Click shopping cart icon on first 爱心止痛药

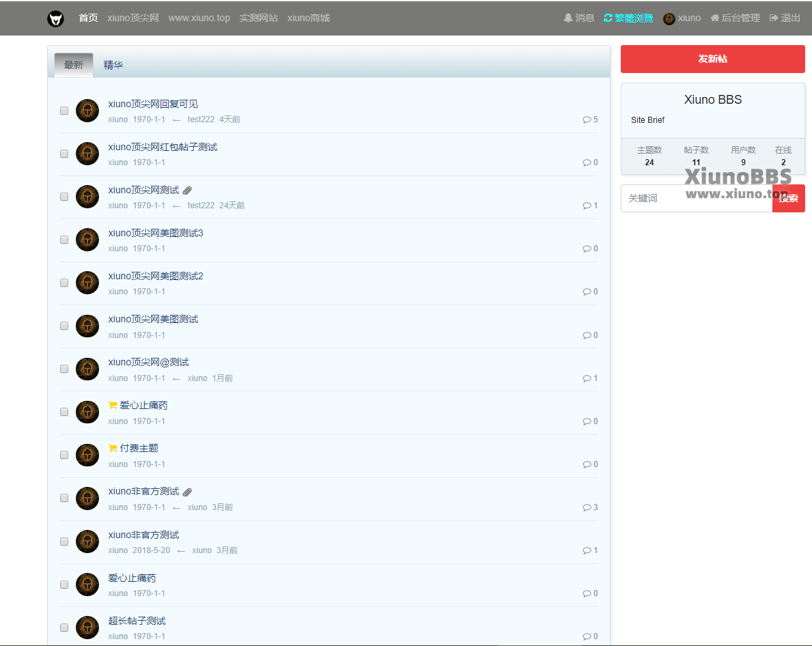(x=113, y=406)
